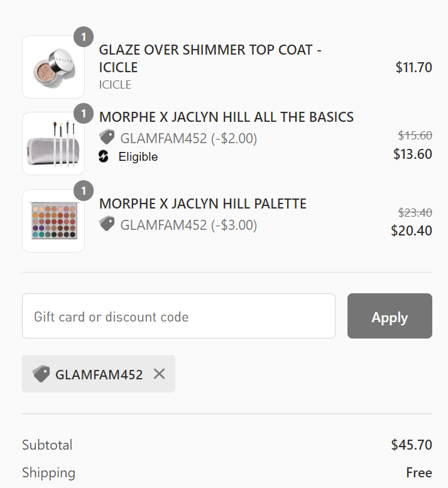Select the Morphe X Jaclyn Hill Palette title
448x488 pixels.
pos(202,203)
